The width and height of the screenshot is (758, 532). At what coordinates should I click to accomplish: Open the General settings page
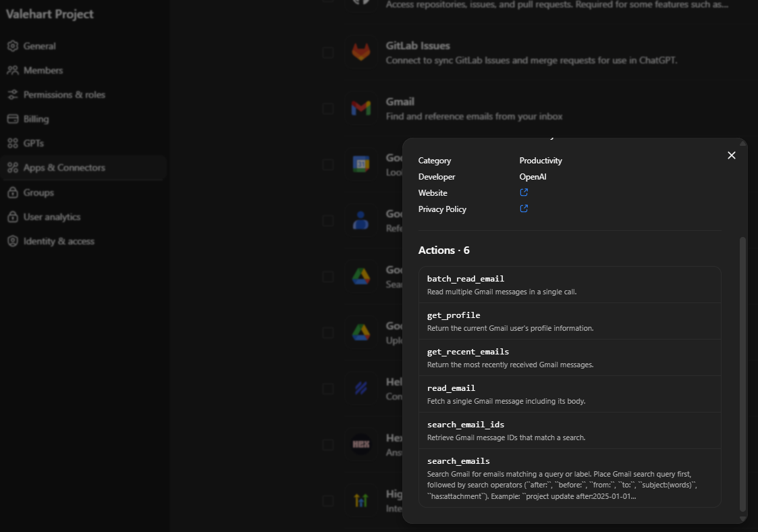pyautogui.click(x=39, y=46)
